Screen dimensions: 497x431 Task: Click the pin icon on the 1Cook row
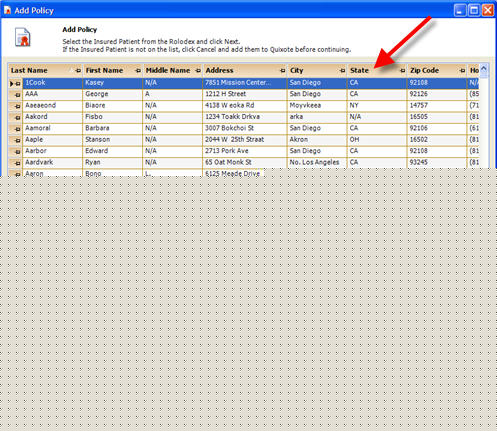18,84
